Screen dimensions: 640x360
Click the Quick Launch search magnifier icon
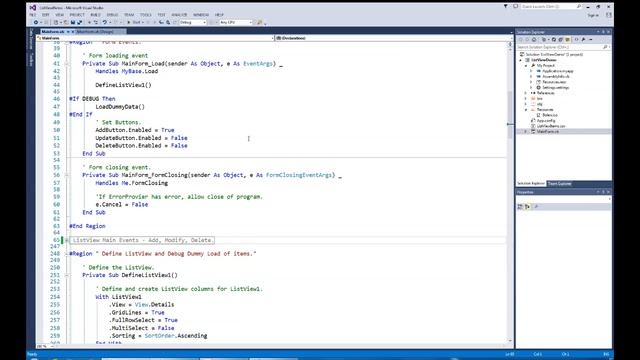[579, 7]
